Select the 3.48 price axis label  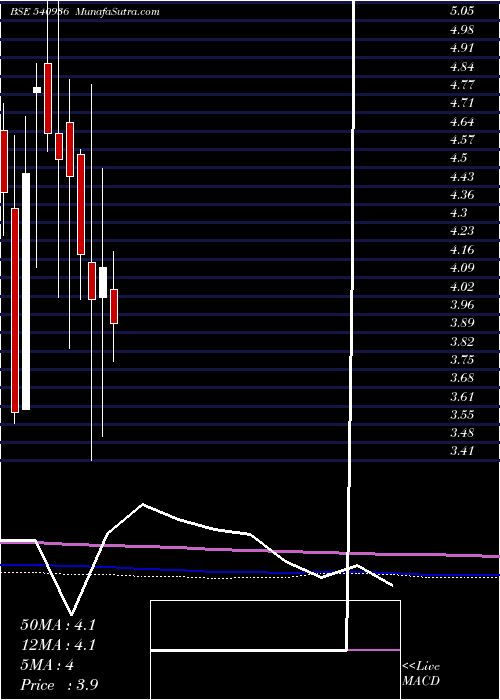tap(462, 433)
